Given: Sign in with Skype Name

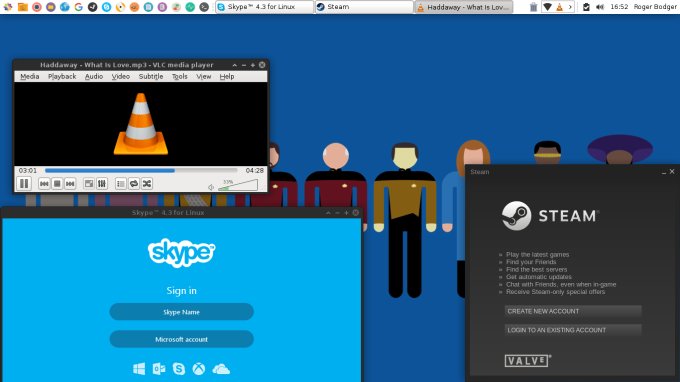Looking at the screenshot, I should click(181, 312).
